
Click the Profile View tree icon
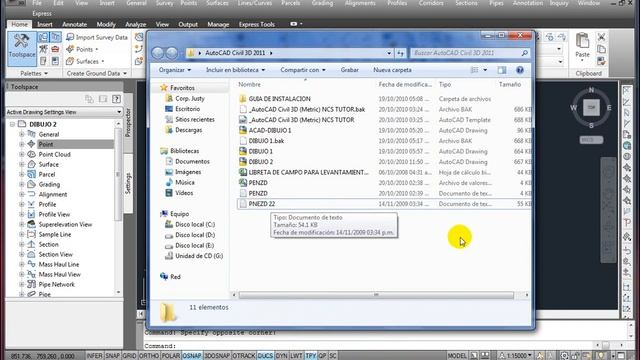31,214
